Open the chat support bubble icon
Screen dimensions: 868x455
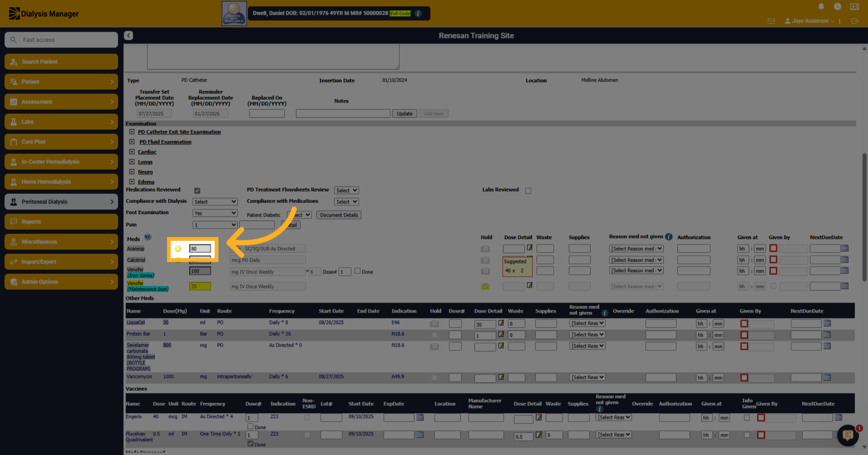(848, 435)
